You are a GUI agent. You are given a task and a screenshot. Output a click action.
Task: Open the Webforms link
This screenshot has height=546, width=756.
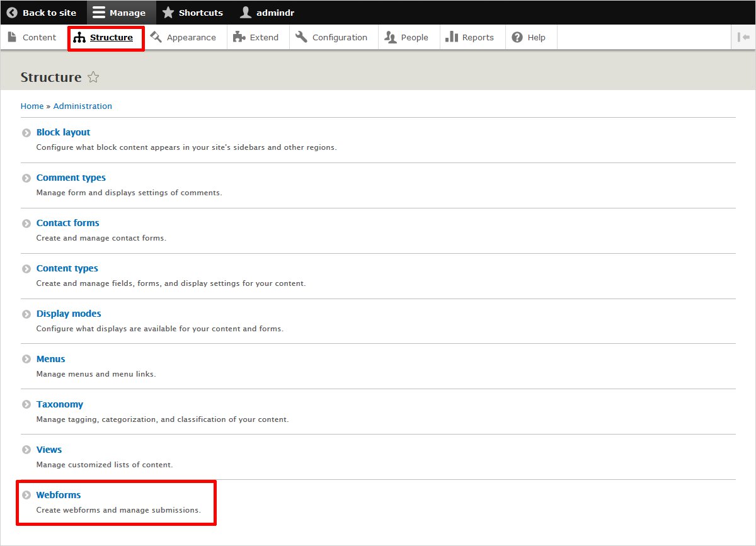59,495
